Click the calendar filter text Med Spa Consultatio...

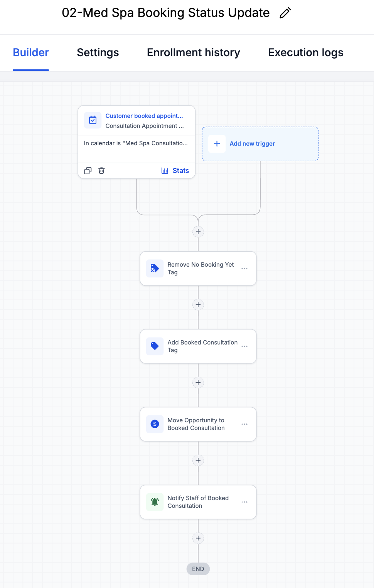click(x=136, y=143)
